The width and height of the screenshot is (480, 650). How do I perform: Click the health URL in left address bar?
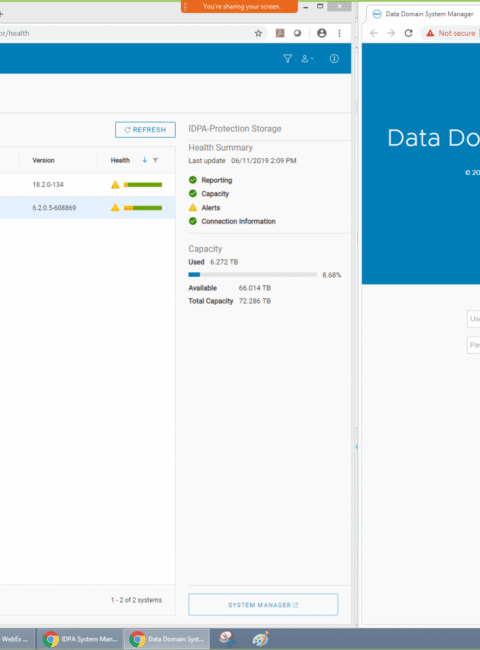[x=15, y=33]
